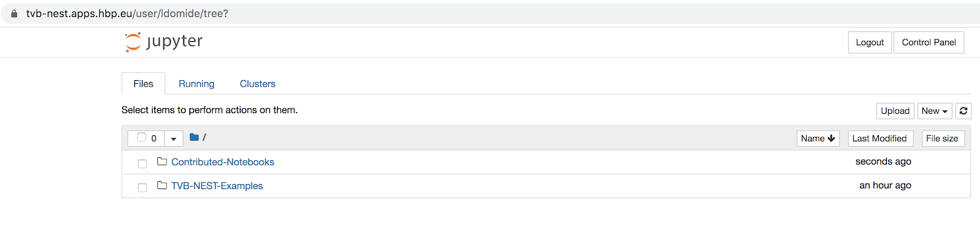The width and height of the screenshot is (980, 238).
Task: Sort files by Last Modified
Action: pyautogui.click(x=880, y=138)
